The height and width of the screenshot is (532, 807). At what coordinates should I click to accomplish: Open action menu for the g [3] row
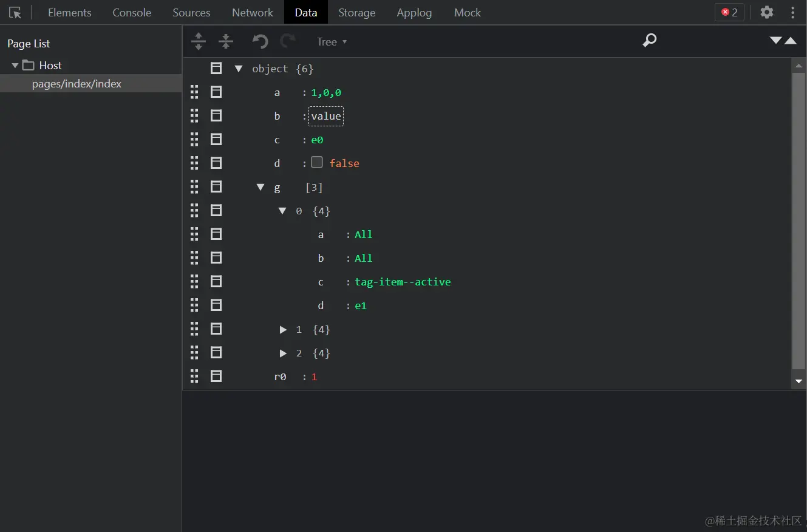216,186
